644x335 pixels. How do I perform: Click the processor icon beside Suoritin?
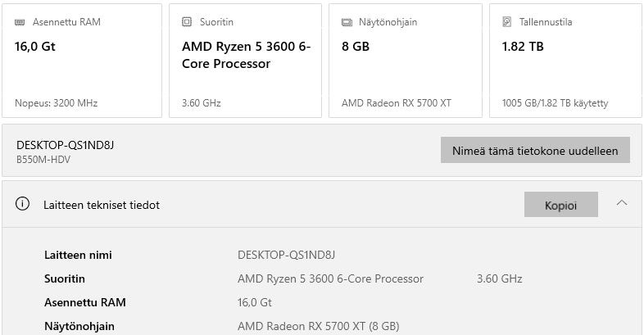[188, 22]
